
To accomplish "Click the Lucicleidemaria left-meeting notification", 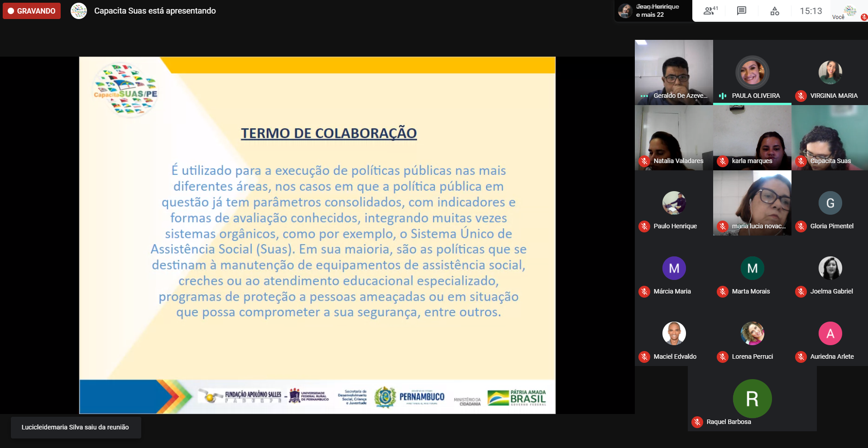I will click(x=76, y=427).
